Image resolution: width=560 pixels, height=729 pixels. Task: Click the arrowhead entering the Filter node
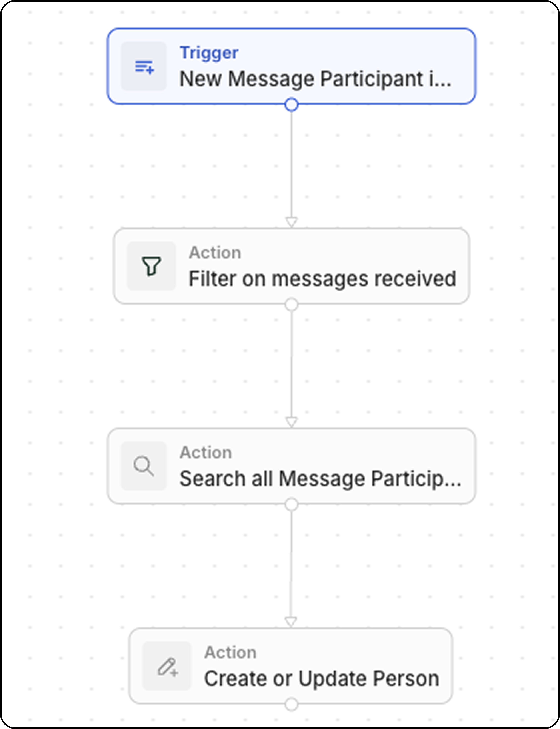(291, 222)
